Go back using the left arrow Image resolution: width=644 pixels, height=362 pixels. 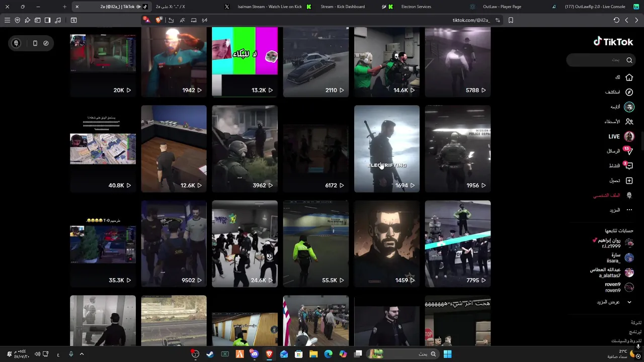[626, 20]
